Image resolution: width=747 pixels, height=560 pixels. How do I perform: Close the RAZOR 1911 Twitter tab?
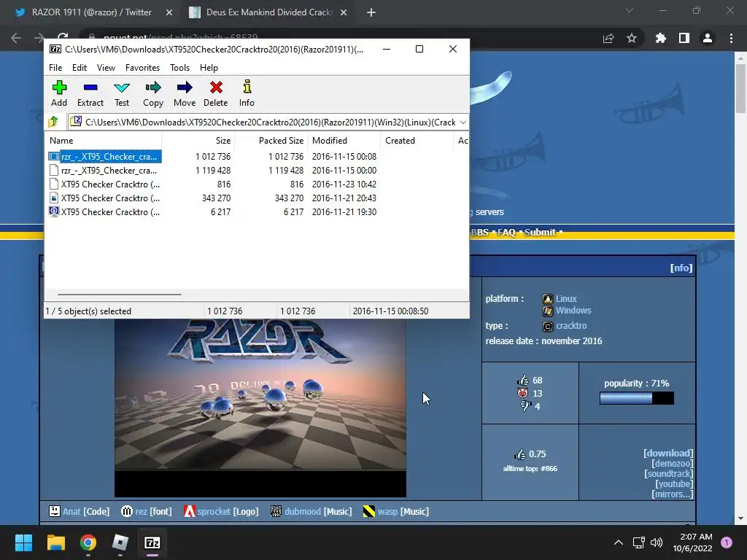(169, 13)
